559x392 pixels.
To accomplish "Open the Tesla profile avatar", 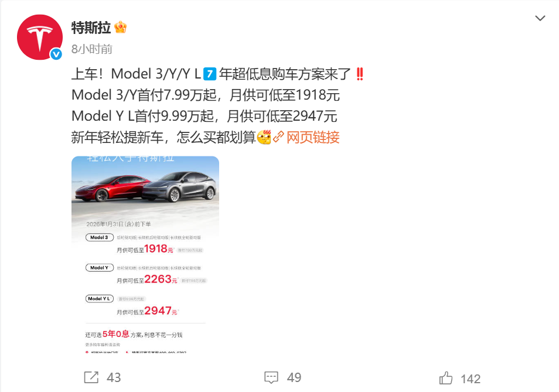I will 40,37.
